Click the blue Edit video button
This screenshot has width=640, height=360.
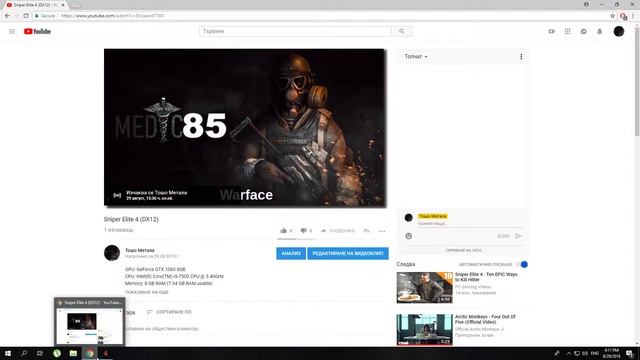[x=348, y=253]
